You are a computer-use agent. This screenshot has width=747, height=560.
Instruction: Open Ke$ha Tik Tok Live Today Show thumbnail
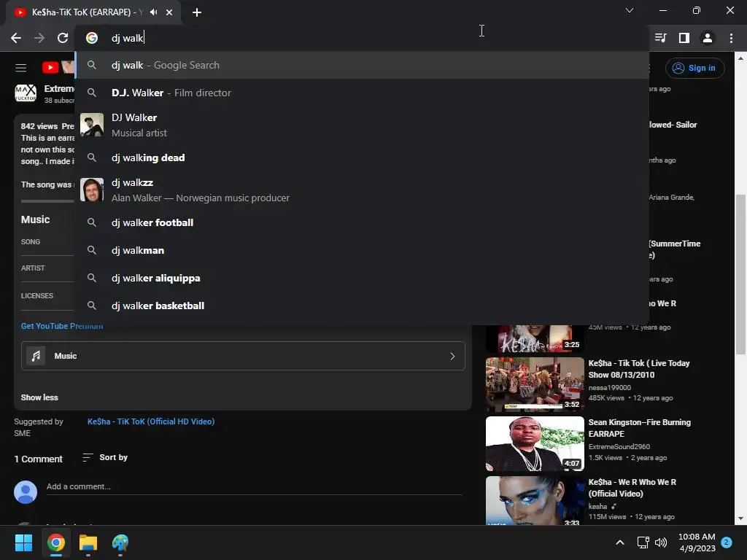click(535, 384)
